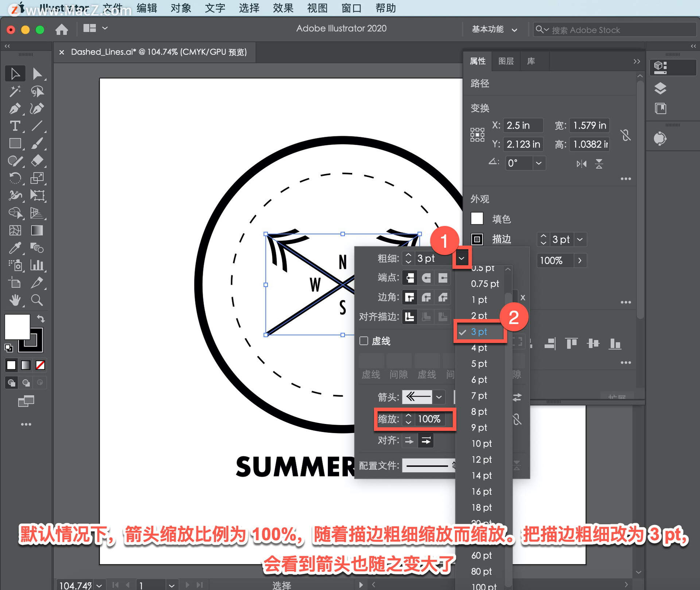Click the toolbar fill color box

(x=17, y=327)
